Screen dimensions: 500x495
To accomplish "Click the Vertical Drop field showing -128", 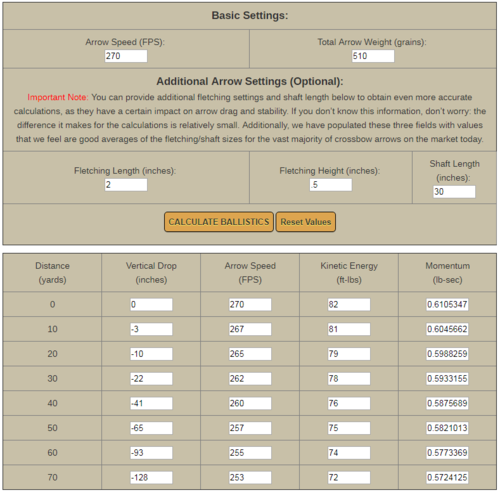I will [151, 477].
